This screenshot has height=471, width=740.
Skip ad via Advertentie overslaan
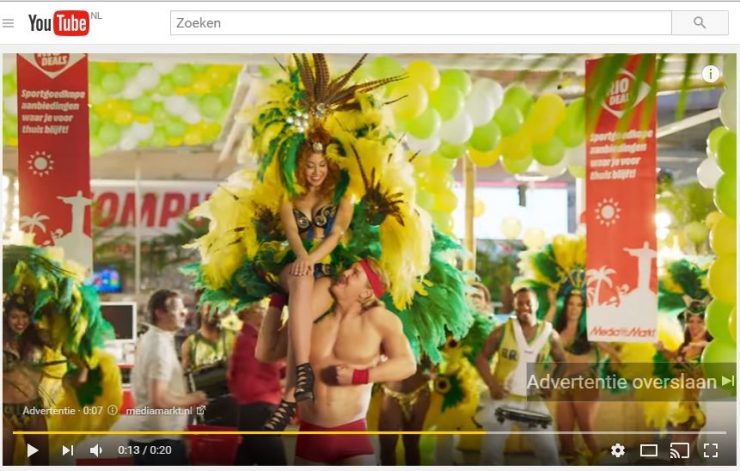coord(631,381)
